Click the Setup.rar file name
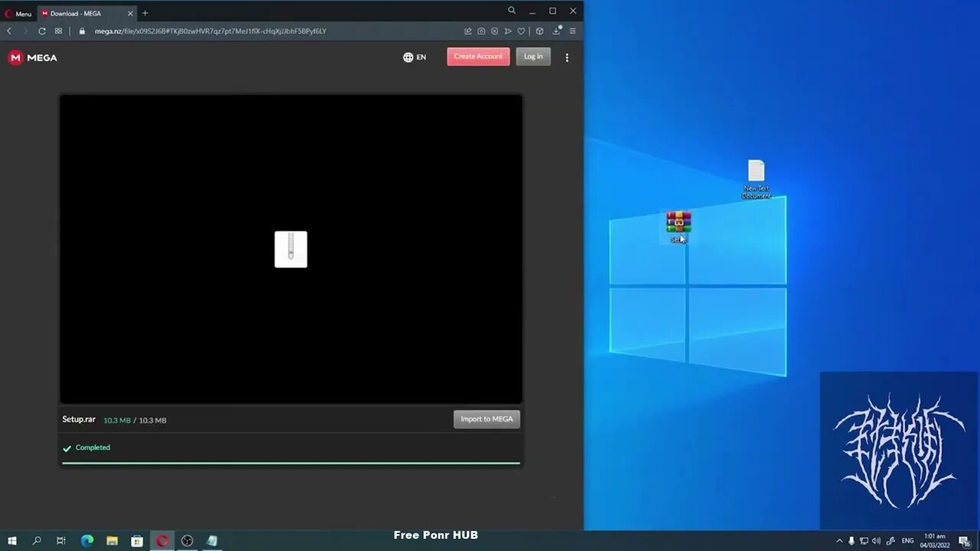 coord(79,419)
